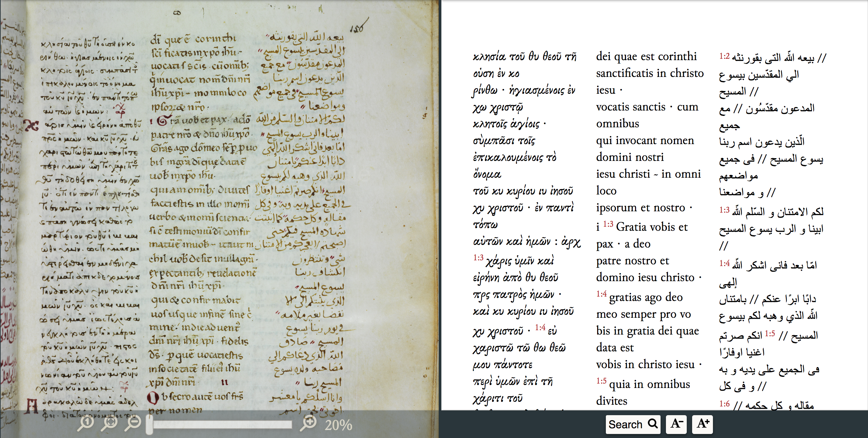This screenshot has width=868, height=438.
Task: Click the text 'Gratia vobis et'
Action: click(x=652, y=227)
